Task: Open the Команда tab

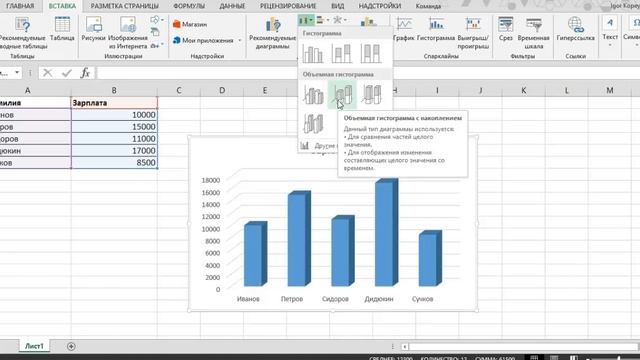Action: click(x=428, y=6)
